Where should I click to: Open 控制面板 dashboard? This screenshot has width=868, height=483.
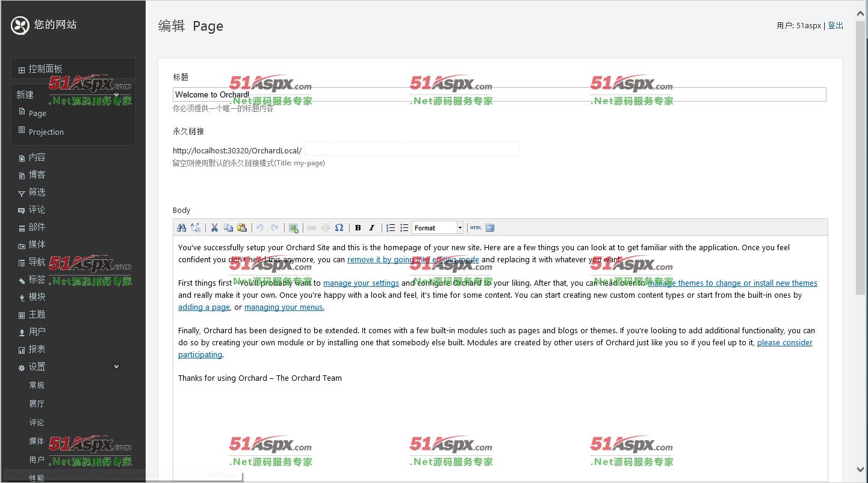[73, 69]
